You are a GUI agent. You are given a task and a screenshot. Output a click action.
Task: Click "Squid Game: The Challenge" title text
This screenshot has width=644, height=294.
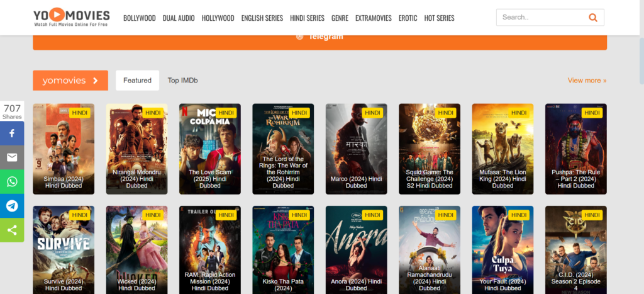[x=430, y=179]
